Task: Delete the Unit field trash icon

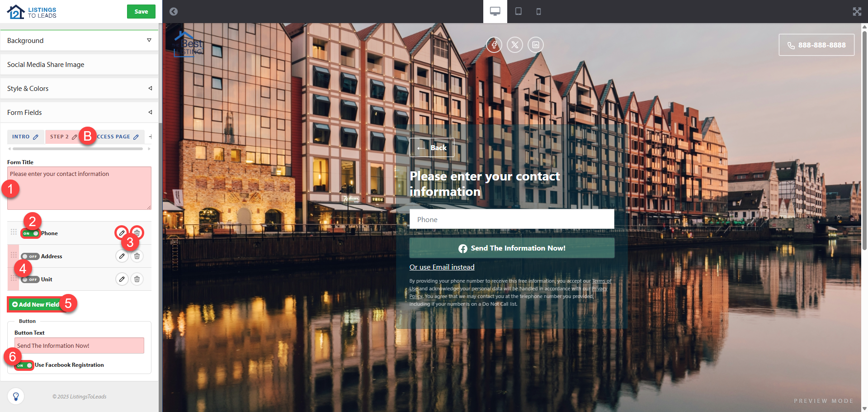Action: (x=137, y=279)
